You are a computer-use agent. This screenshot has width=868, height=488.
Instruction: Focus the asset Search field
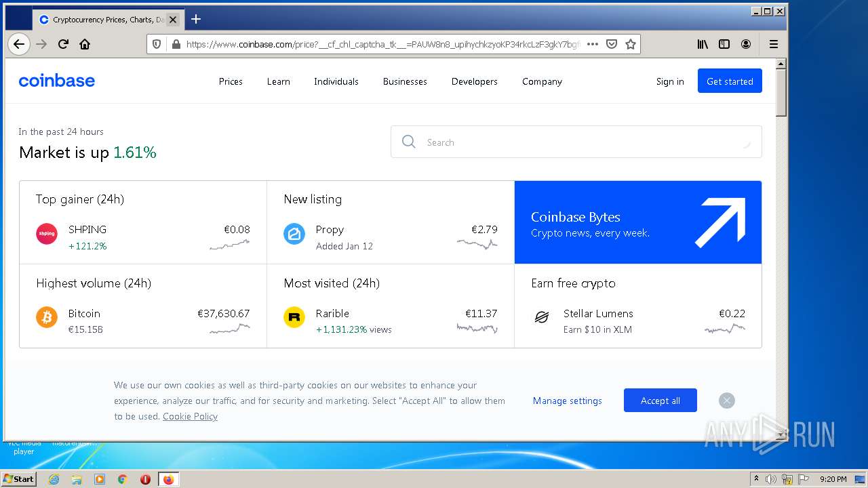pos(576,142)
